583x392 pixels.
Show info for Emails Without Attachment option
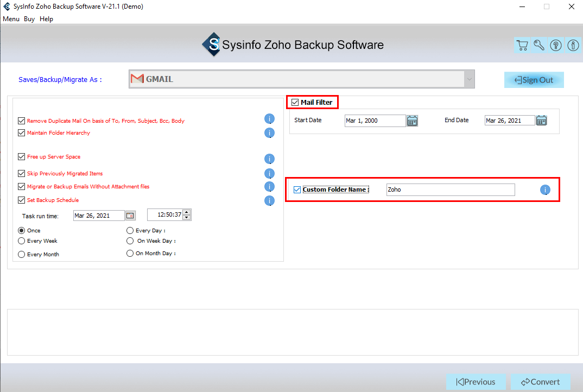(269, 186)
